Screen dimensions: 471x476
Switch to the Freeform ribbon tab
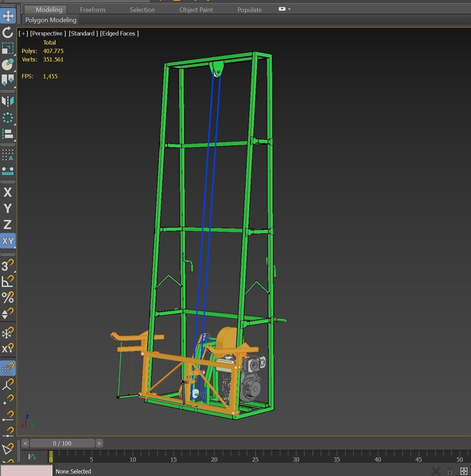(93, 9)
